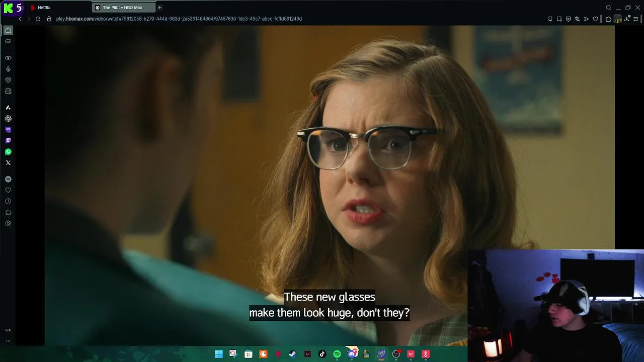Open the downloads icon
Screen dimensions: 644x362
coord(627,19)
